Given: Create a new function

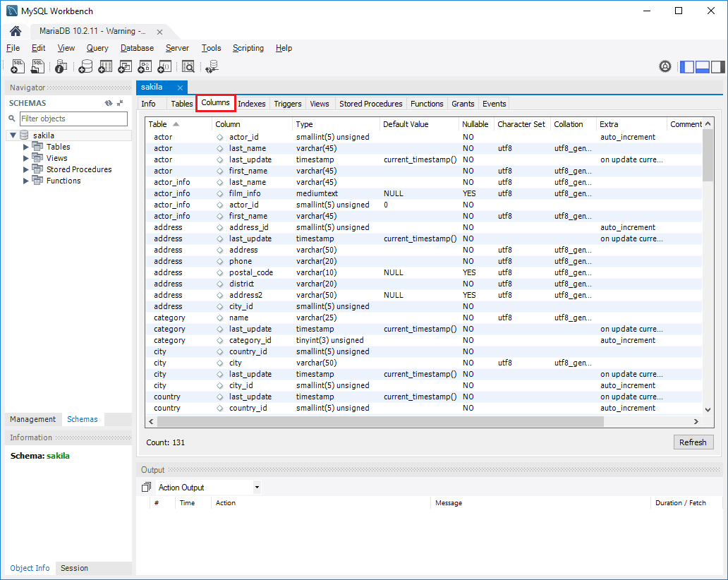Looking at the screenshot, I should click(164, 66).
